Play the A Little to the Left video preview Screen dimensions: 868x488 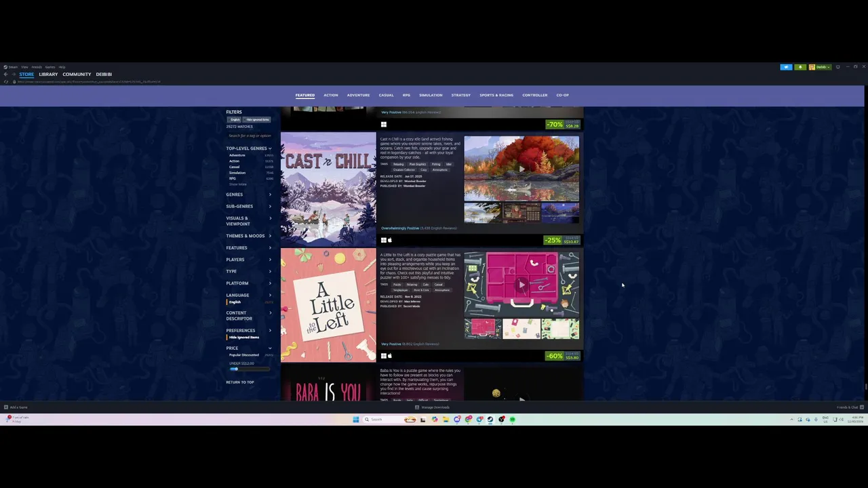(x=521, y=285)
